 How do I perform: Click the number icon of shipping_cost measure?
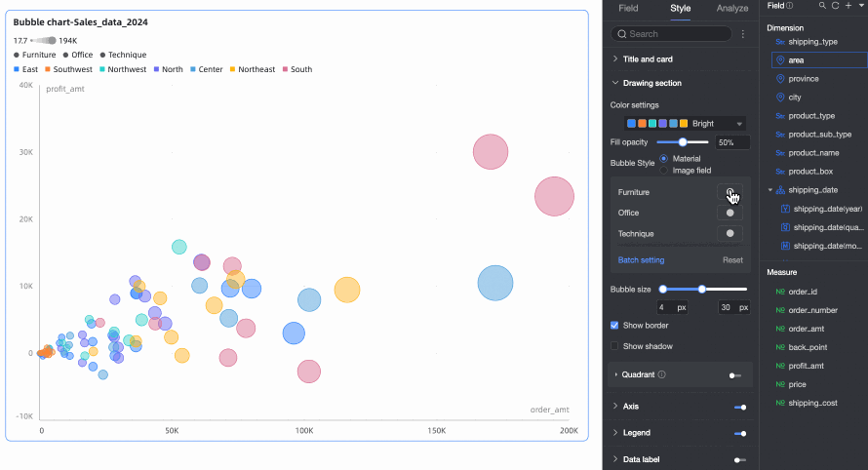[780, 403]
